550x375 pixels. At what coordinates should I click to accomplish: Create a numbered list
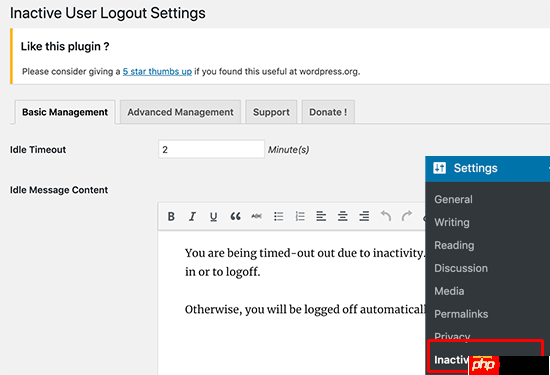pyautogui.click(x=300, y=216)
